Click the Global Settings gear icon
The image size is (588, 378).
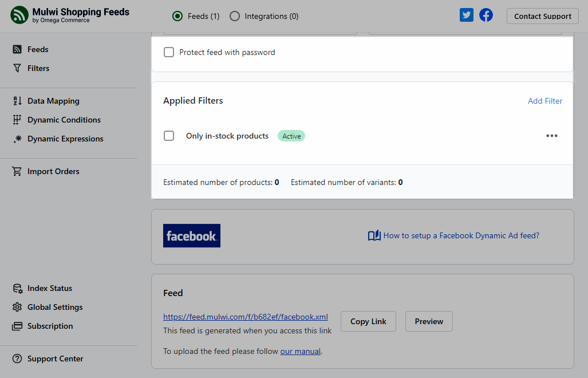click(x=17, y=308)
